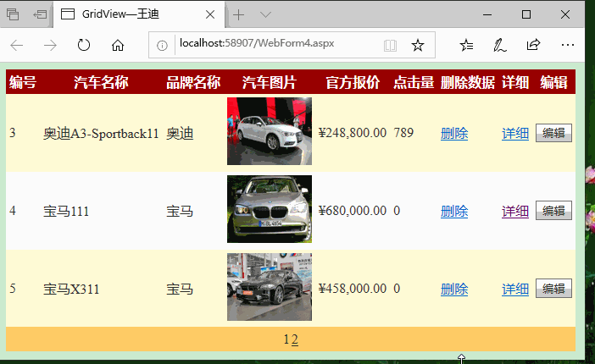Select the price ¥458,000.00 cell
Screen dimensions: 595x364
pyautogui.click(x=352, y=289)
